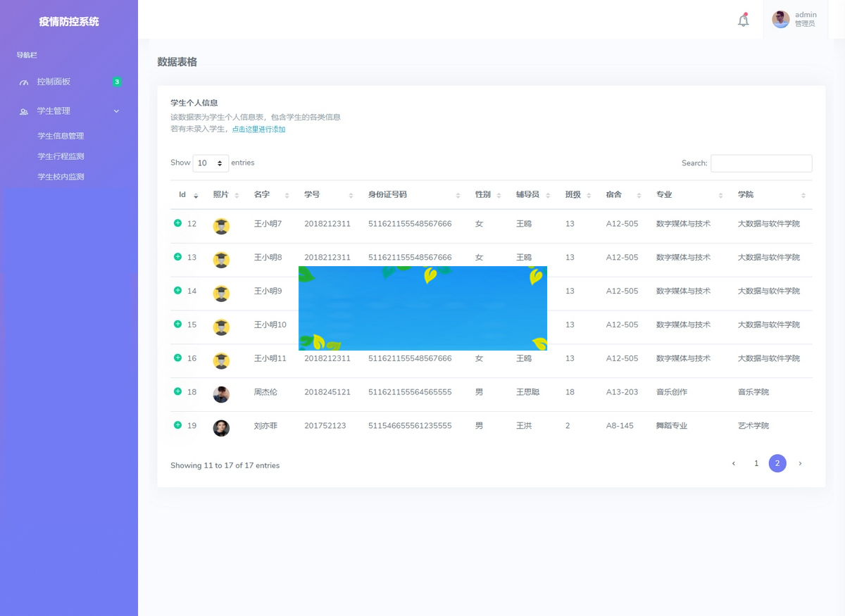Click the green badge showing 3 on 控制面板

click(116, 82)
